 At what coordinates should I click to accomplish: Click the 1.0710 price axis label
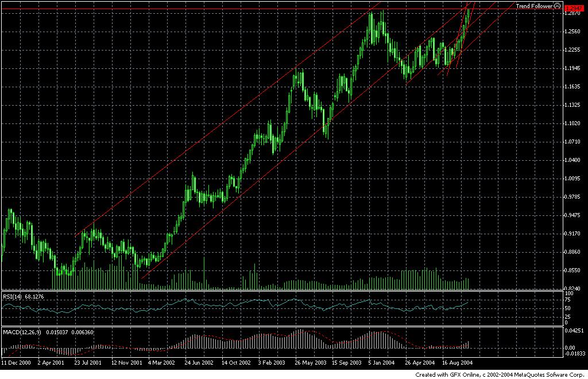(x=572, y=142)
